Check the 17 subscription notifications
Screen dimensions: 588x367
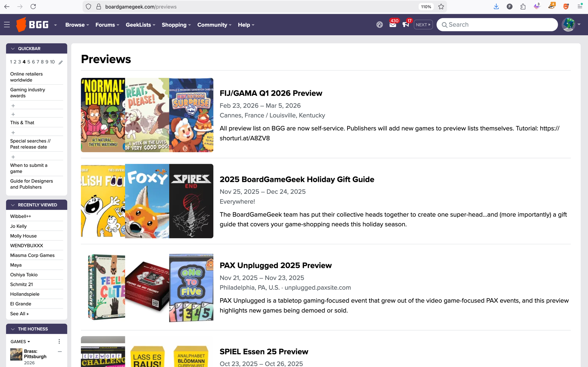pos(406,25)
